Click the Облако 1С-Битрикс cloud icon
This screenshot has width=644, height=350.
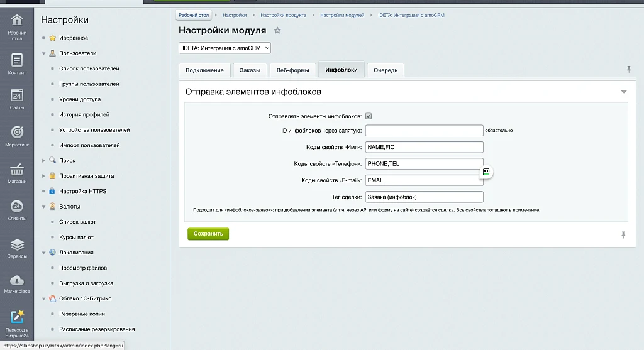[53, 298]
